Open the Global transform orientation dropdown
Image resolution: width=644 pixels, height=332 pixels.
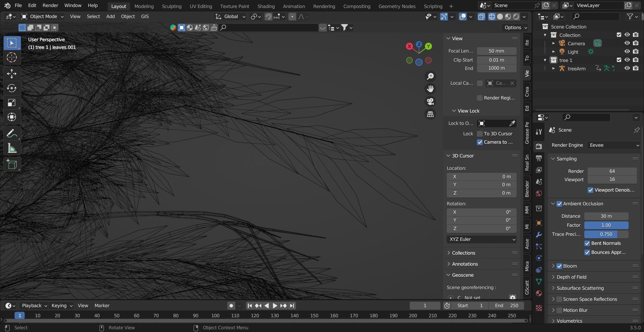coord(230,17)
